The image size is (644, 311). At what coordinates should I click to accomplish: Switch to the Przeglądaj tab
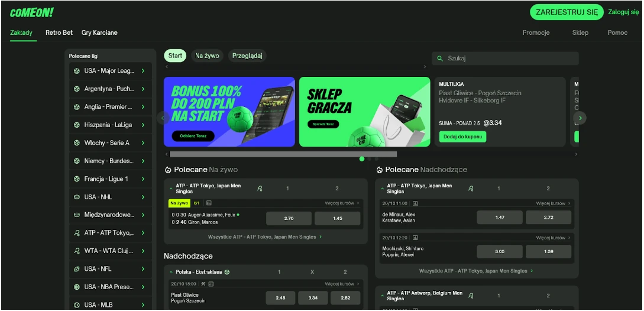click(247, 56)
